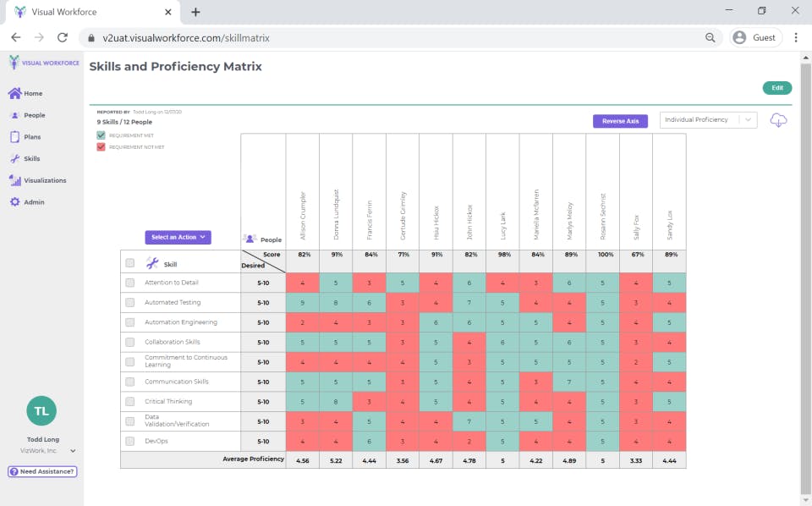
Task: Click the 3.33 average proficiency value
Action: (636, 460)
